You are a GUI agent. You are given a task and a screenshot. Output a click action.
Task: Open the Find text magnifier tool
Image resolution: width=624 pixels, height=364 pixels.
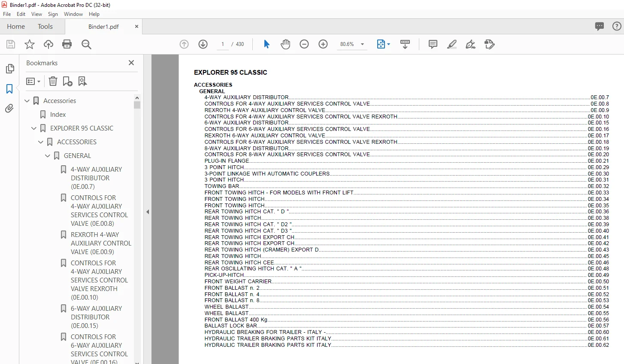86,44
